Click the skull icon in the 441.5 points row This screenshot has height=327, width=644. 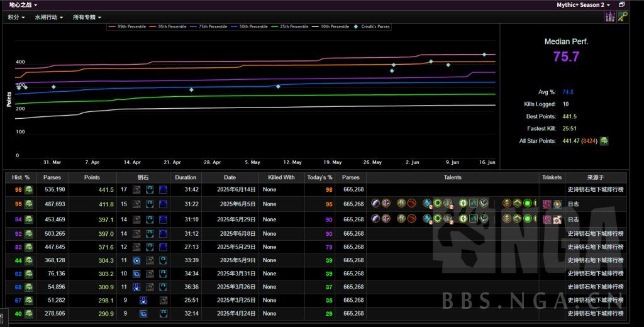point(29,189)
